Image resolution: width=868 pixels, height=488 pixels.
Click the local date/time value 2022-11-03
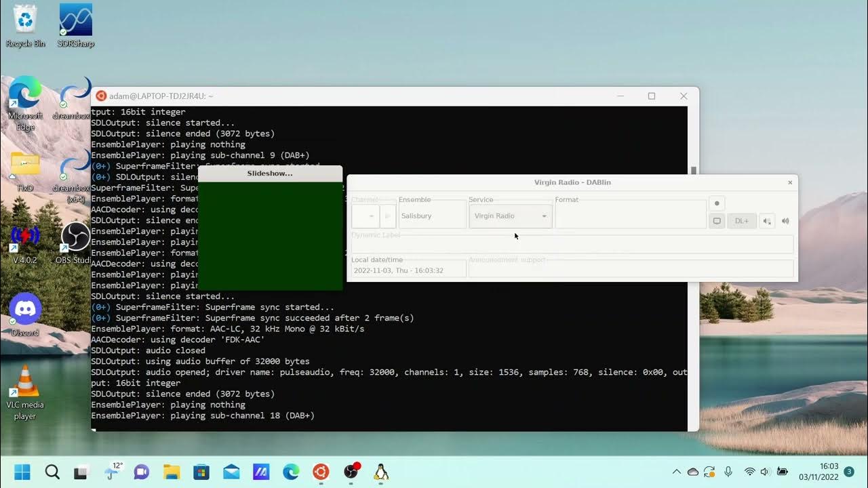[399, 270]
